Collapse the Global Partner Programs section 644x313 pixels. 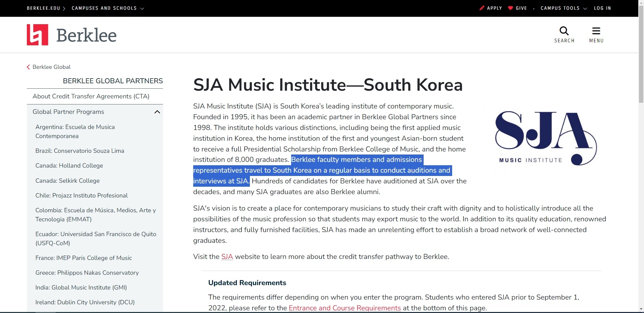pos(157,112)
